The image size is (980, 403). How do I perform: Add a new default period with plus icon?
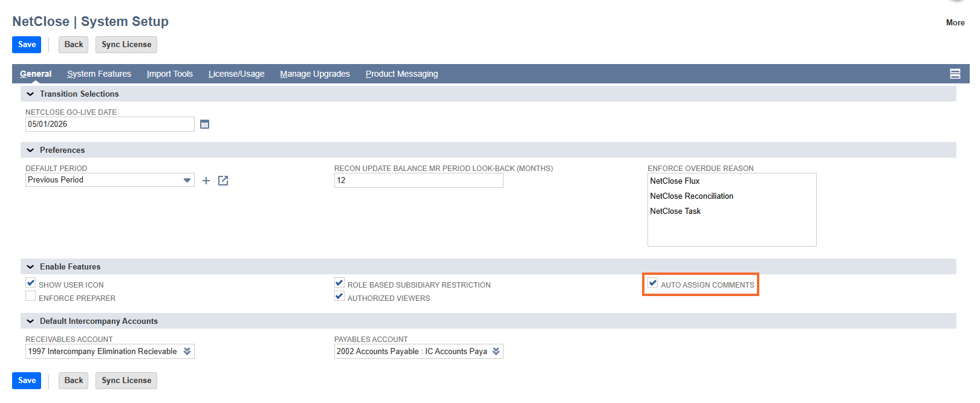(x=206, y=181)
